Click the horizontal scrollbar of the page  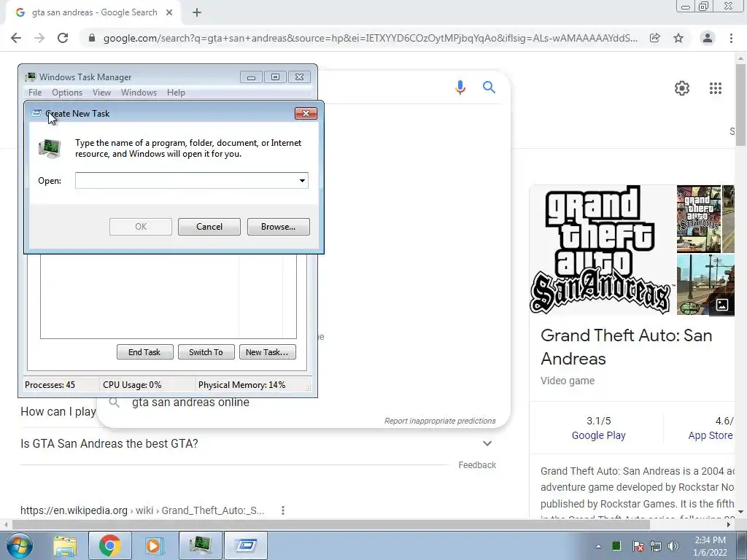click(x=330, y=524)
